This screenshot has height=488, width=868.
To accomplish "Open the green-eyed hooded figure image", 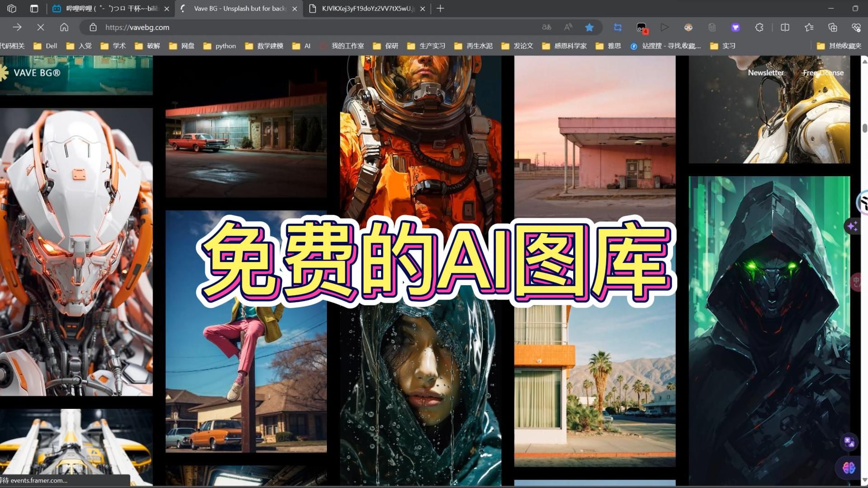I will pyautogui.click(x=769, y=330).
